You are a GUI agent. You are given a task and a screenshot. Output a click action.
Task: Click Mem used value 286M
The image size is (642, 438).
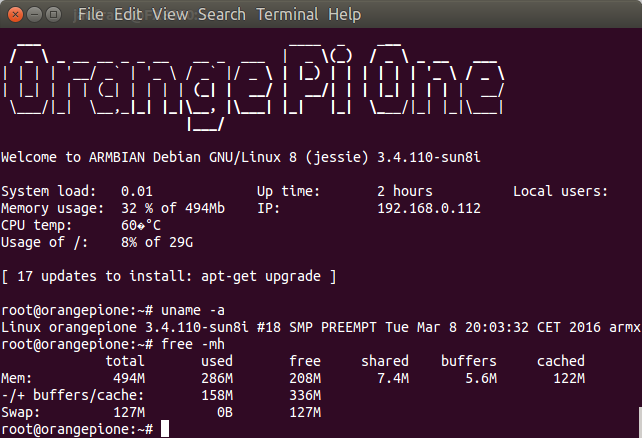coord(217,378)
